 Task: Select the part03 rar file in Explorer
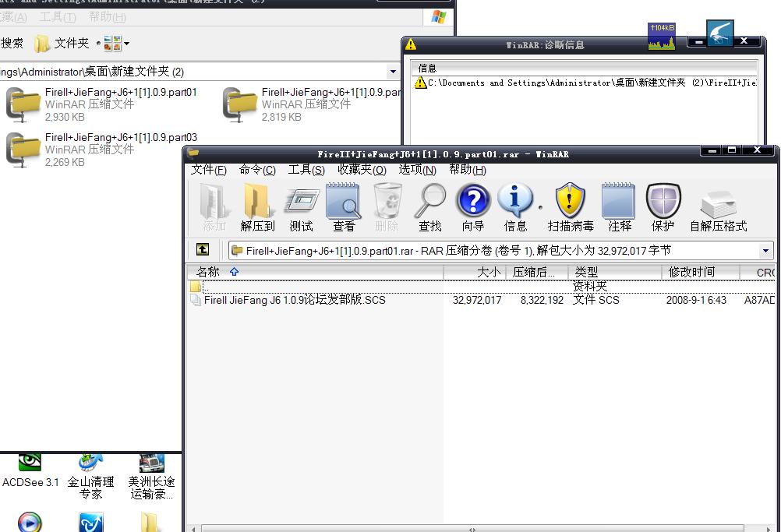coord(102,150)
